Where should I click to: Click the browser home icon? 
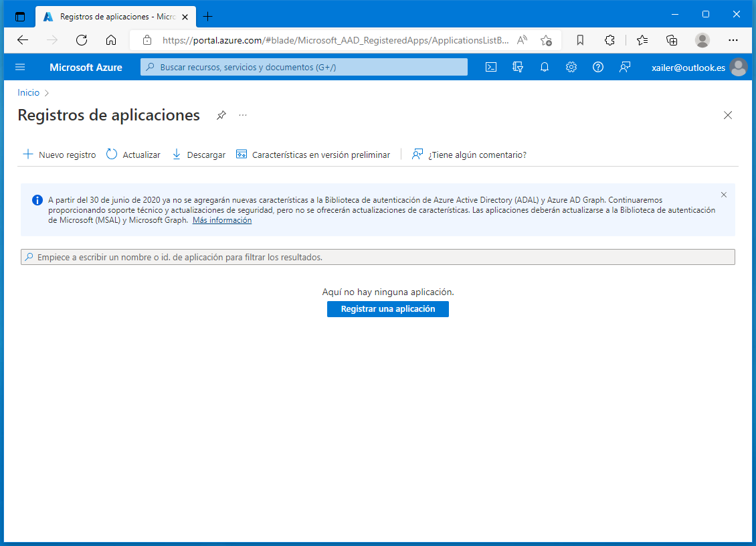[x=111, y=40]
